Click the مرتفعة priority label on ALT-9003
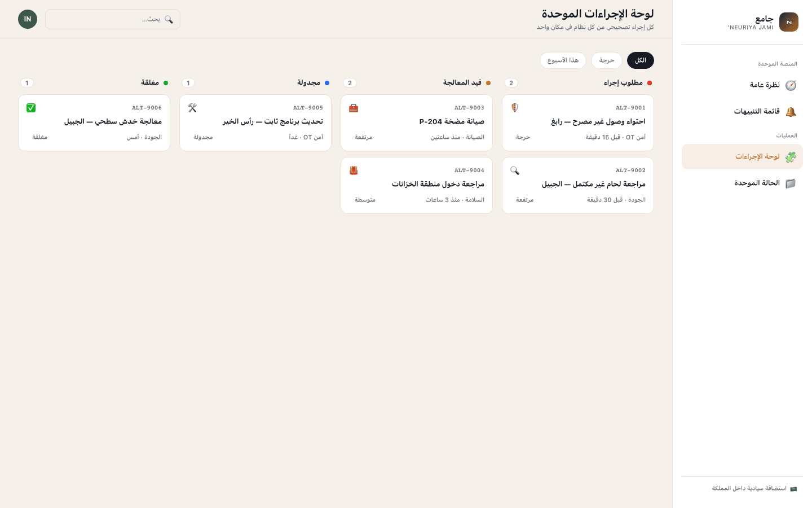The image size is (812, 508). pos(364,137)
